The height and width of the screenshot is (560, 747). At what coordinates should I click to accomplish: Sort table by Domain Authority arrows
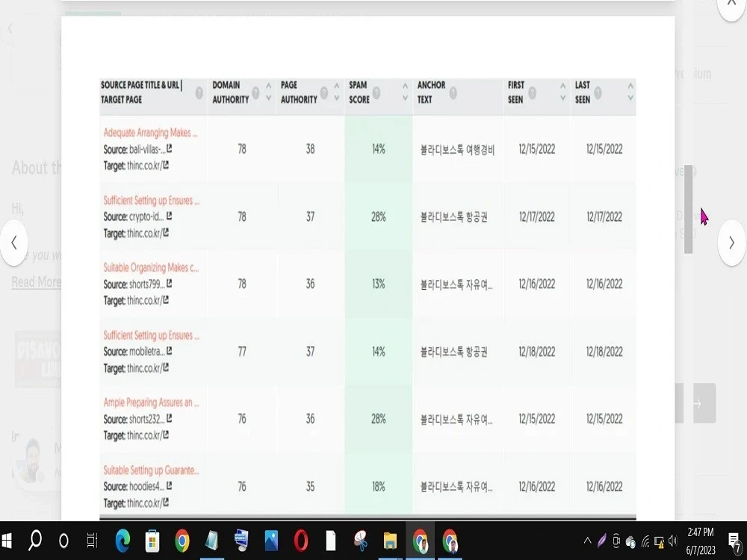pos(268,92)
